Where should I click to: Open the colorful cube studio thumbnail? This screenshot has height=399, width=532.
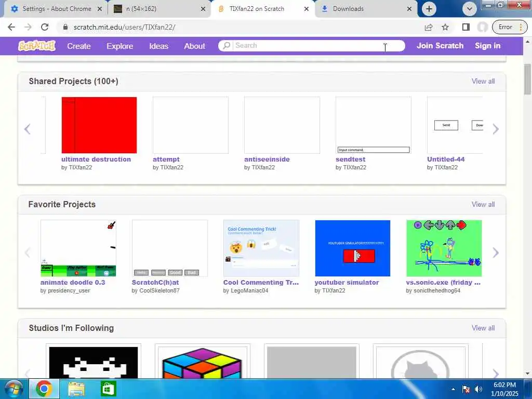202,362
